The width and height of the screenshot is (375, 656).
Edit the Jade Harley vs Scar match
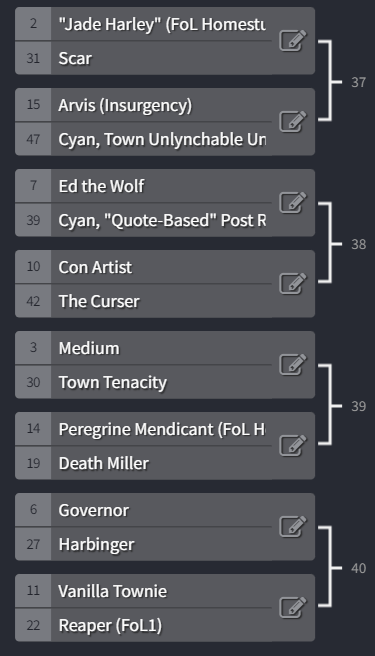point(293,41)
